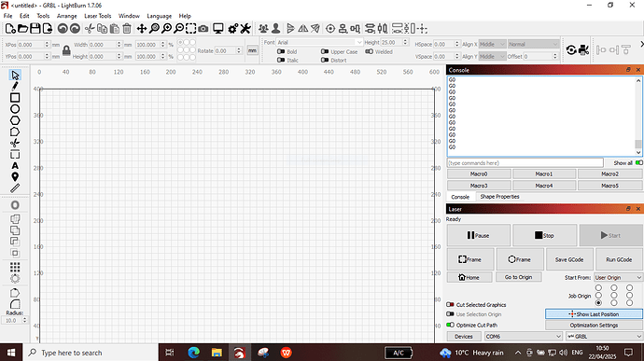
Task: Open the COM6 port dropdown
Action: tap(523, 337)
